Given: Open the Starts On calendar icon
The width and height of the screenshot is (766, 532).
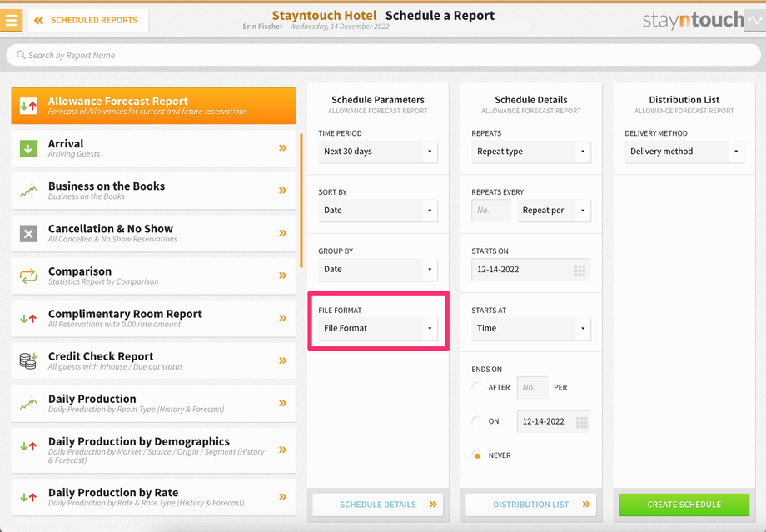Looking at the screenshot, I should point(579,271).
